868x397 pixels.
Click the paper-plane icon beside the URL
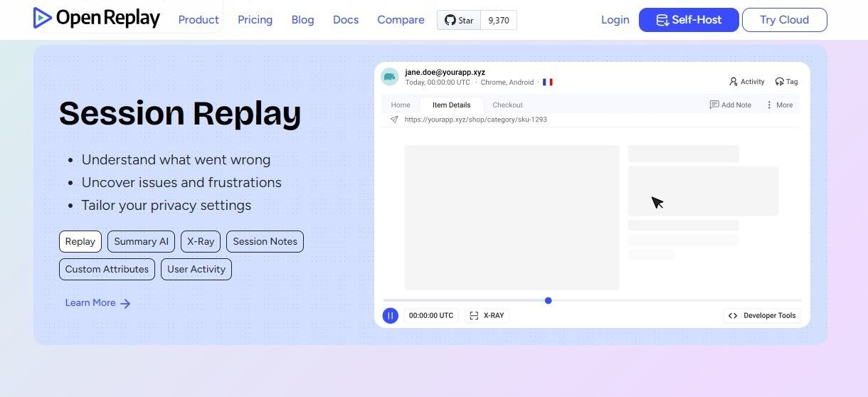tap(394, 120)
